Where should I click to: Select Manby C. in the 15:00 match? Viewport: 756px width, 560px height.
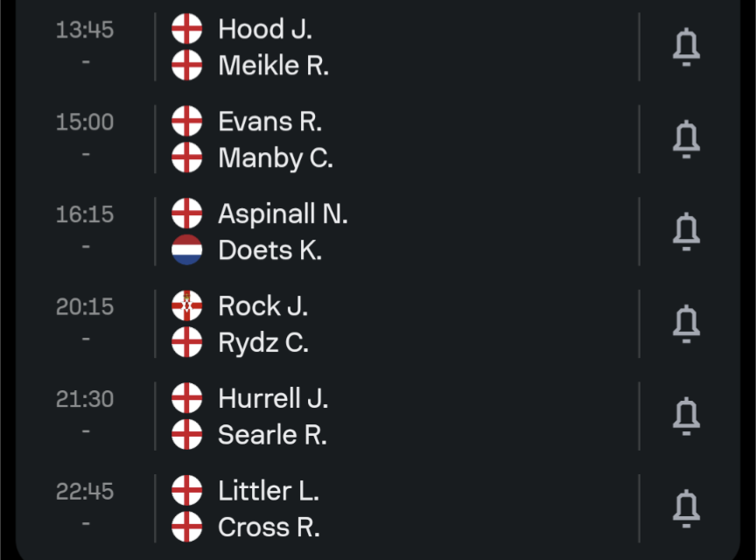point(276,158)
